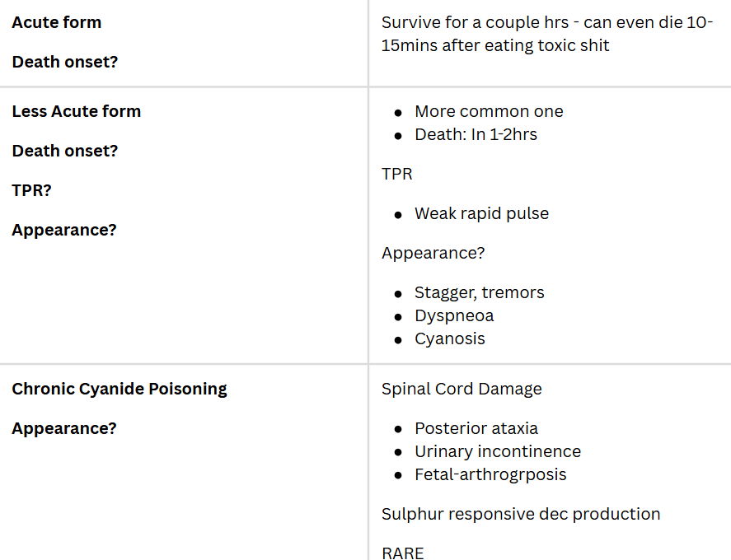Click 'Appearance?' under Chronic Cyanide Poisoning
The width and height of the screenshot is (731, 560).
pos(64,428)
